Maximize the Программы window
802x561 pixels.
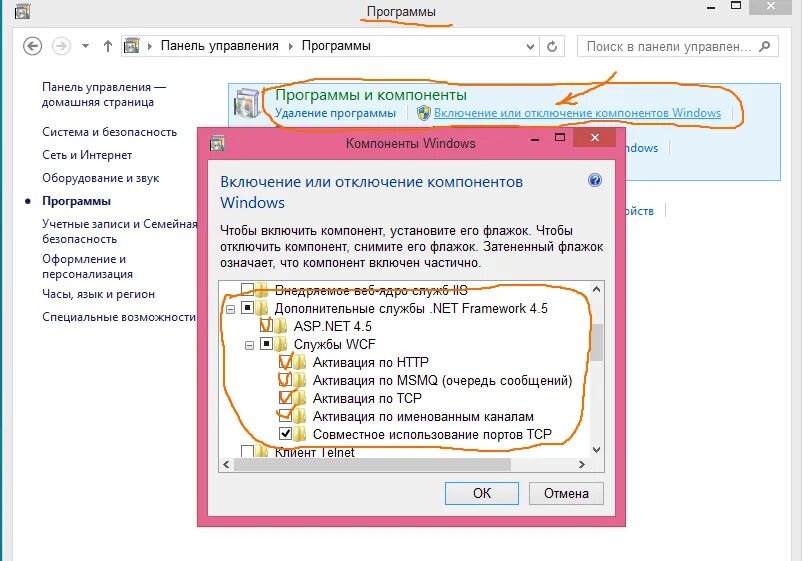click(x=736, y=6)
